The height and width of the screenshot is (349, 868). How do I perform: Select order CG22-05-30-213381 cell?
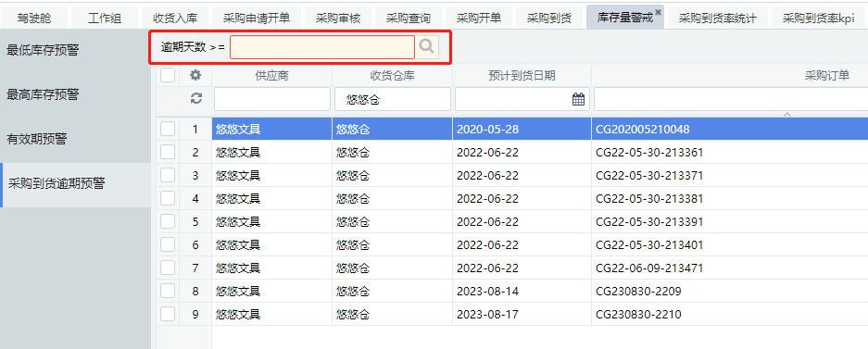[730, 198]
